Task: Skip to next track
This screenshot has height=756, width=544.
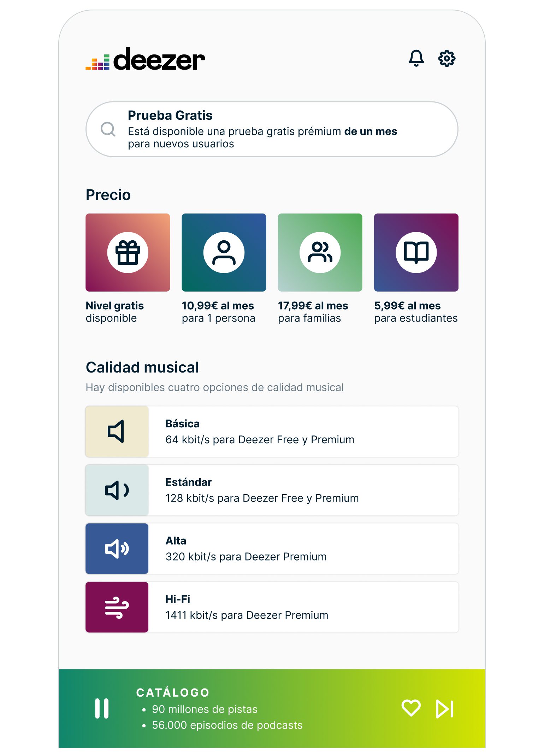Action: coord(444,709)
